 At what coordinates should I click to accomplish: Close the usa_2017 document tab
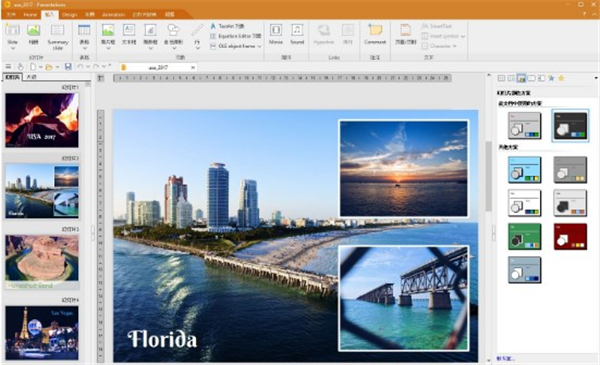193,67
